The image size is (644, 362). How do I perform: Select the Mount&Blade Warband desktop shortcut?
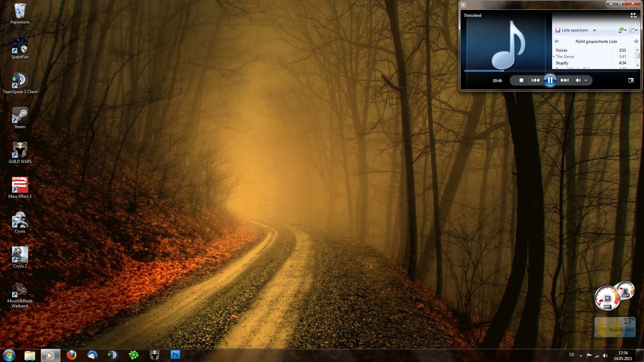tap(20, 295)
